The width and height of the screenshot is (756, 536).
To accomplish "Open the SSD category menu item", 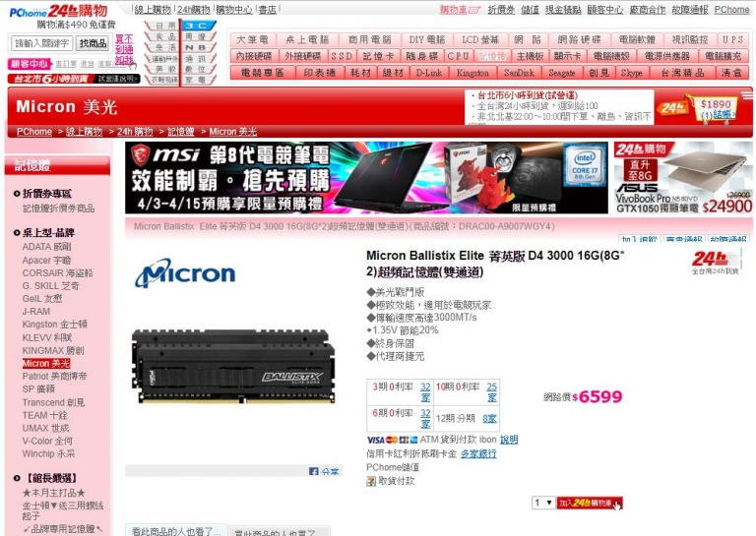I will tap(342, 56).
